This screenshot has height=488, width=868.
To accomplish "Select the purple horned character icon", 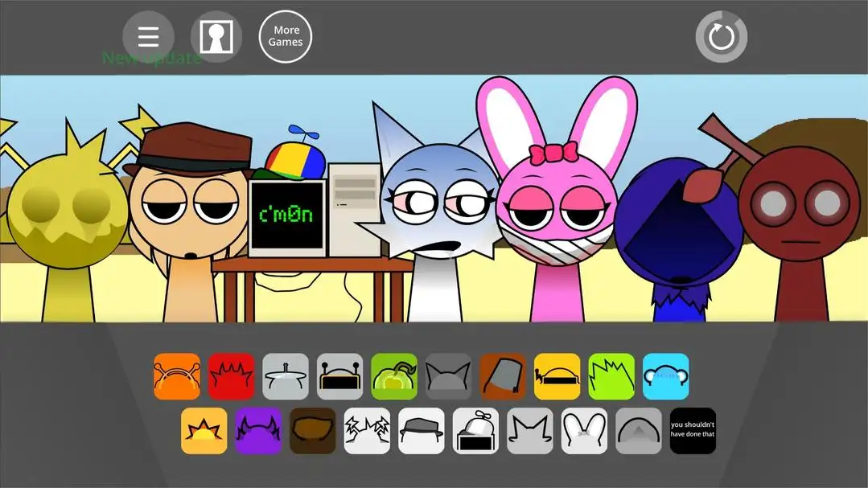I will [258, 431].
